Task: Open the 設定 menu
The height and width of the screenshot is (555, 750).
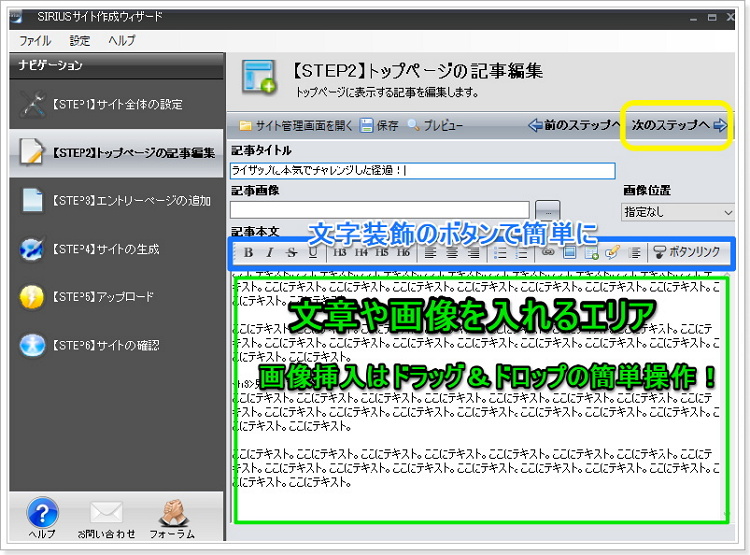Action: pos(79,41)
